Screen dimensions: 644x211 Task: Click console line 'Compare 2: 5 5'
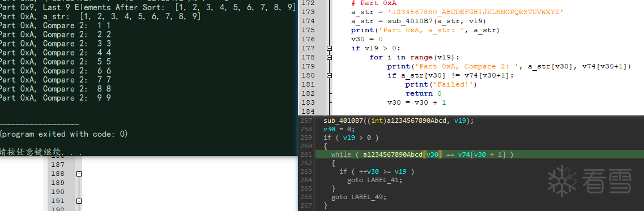tap(55, 62)
